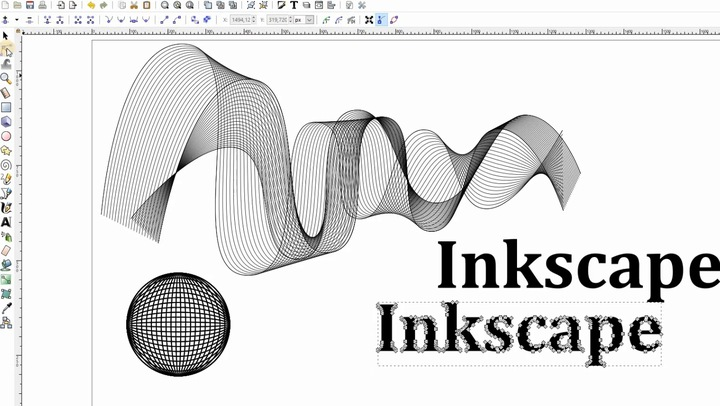Toggle show transformation handles
The width and height of the screenshot is (720, 406).
(x=369, y=20)
